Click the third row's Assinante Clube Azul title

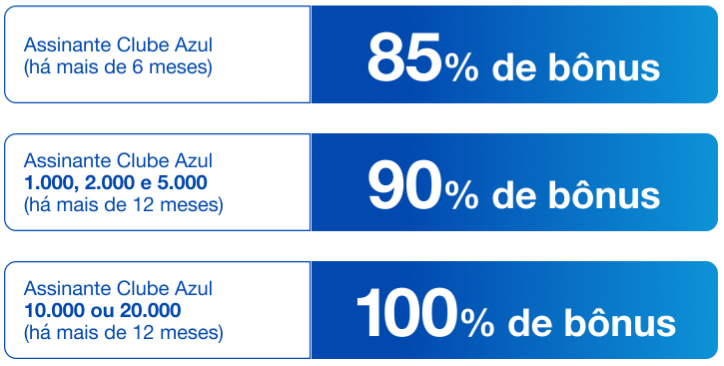click(x=118, y=289)
